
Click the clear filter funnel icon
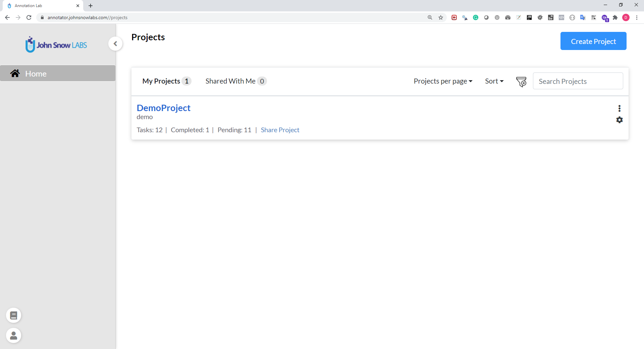(521, 82)
